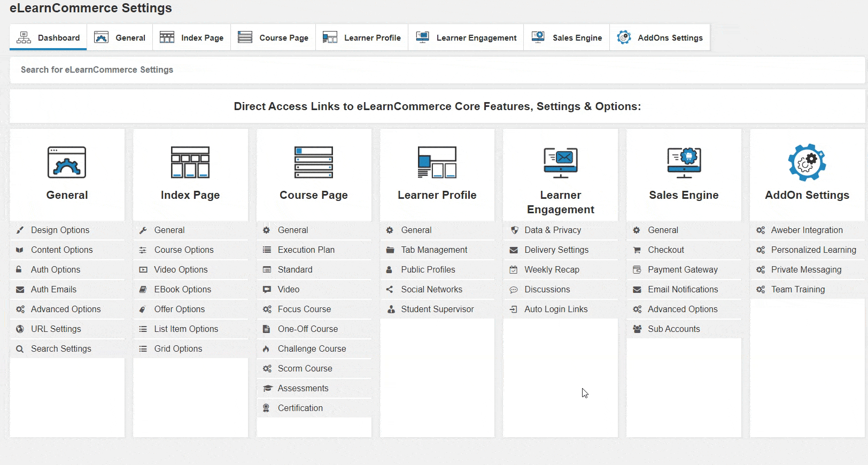Click the large Learner Profile layout icon
The image size is (868, 465).
tap(437, 162)
